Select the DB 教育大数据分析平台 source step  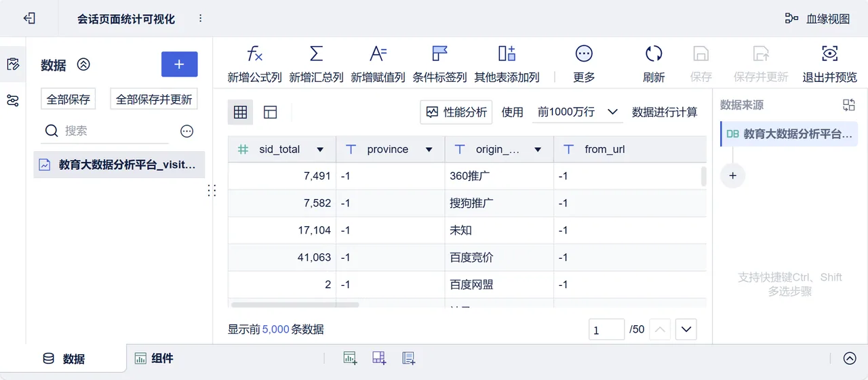789,134
